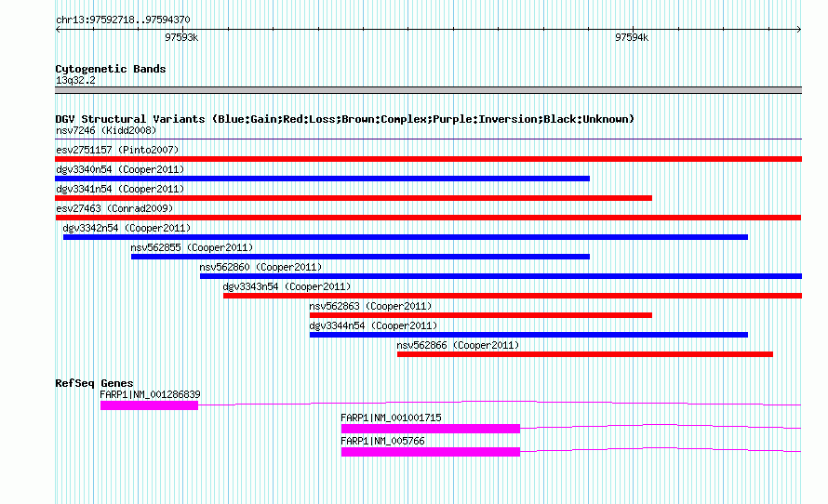The height and width of the screenshot is (504, 828).
Task: Click the NM_001286839 intron line
Action: tap(500, 403)
